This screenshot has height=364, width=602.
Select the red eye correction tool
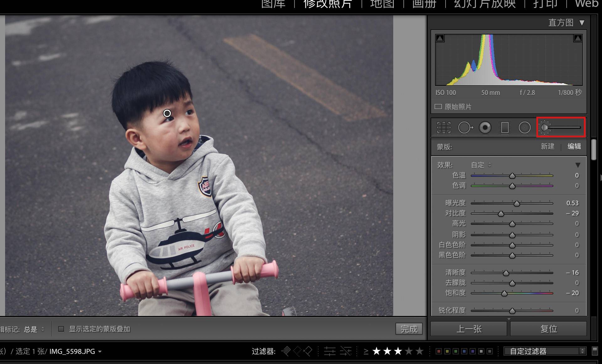485,127
